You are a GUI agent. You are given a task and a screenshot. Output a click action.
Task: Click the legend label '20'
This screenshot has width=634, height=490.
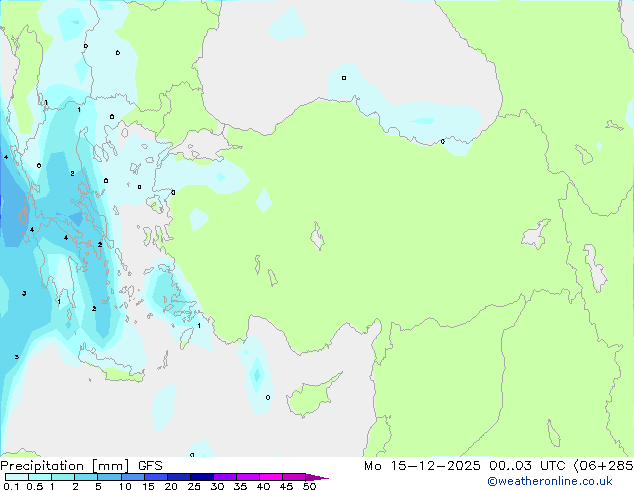(171, 486)
